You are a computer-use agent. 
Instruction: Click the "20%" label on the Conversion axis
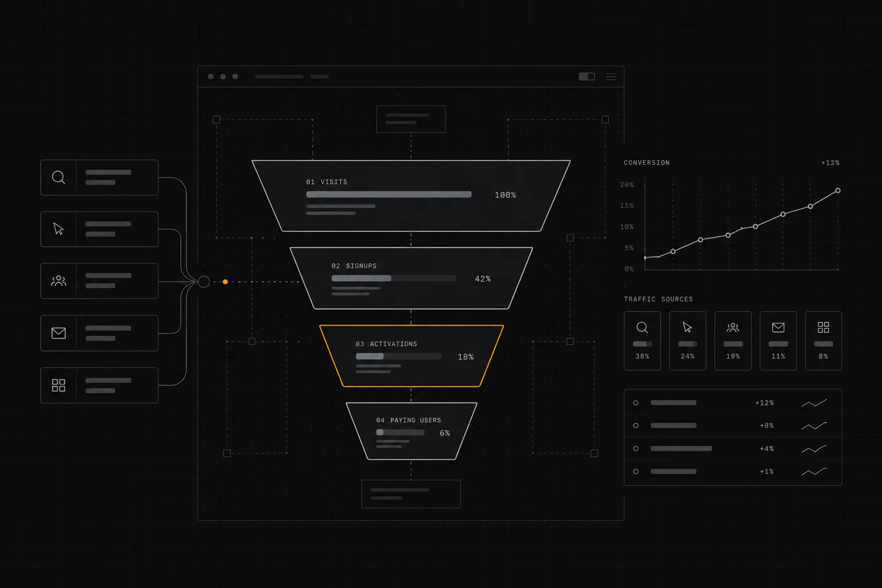[627, 185]
